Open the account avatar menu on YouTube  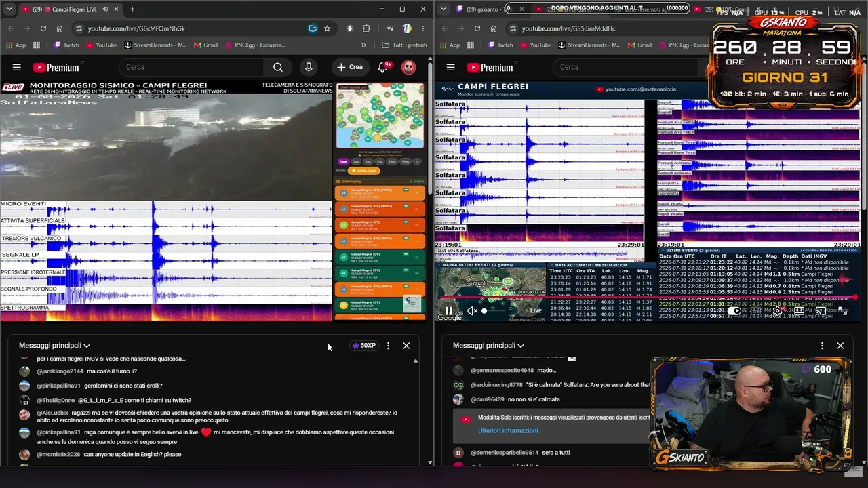tap(408, 67)
